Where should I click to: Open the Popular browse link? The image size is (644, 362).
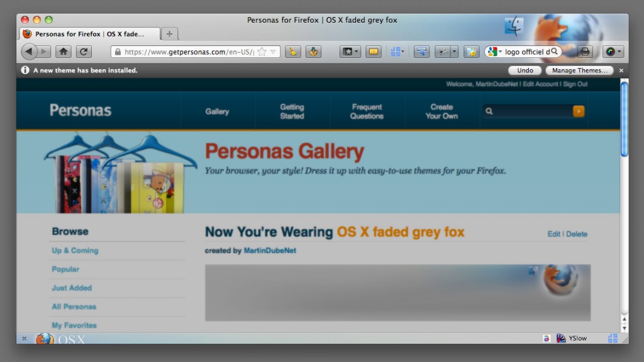(65, 269)
